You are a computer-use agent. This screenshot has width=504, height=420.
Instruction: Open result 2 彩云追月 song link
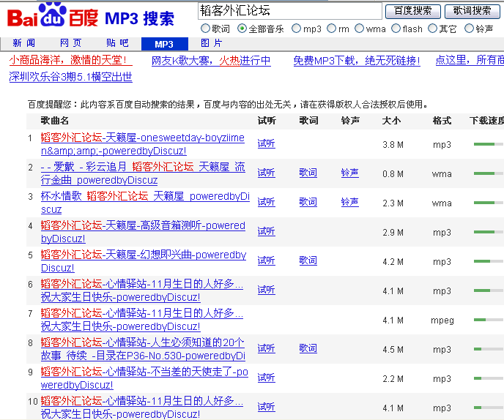pyautogui.click(x=143, y=173)
